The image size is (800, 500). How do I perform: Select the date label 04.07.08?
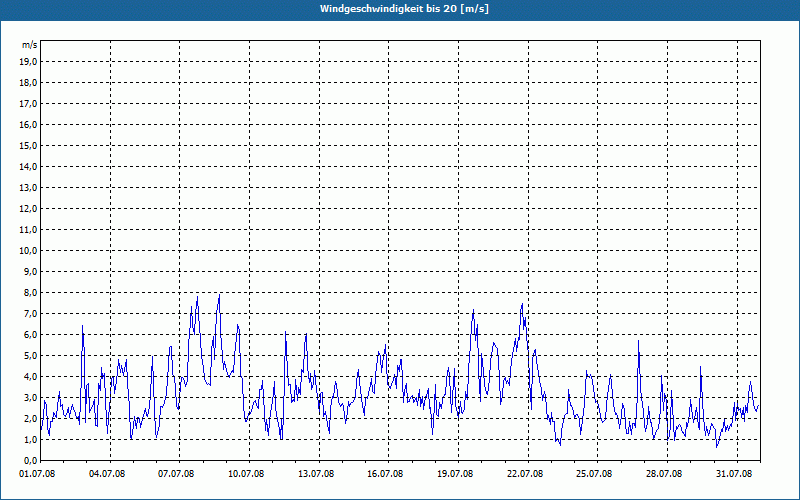107,474
